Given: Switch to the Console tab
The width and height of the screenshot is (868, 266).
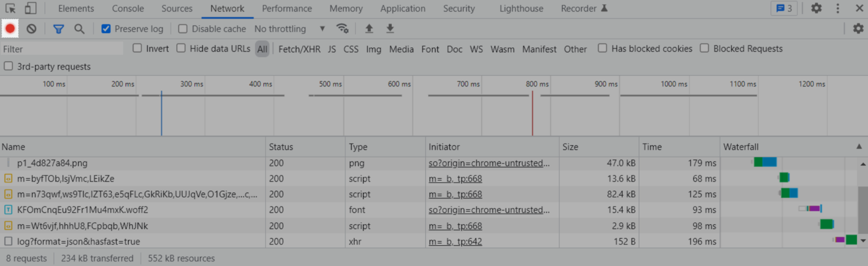Looking at the screenshot, I should [x=128, y=9].
